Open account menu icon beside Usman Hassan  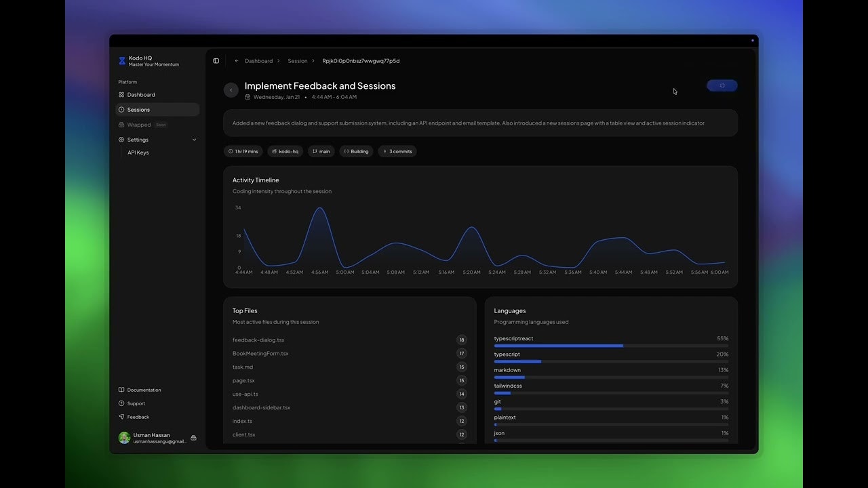[193, 438]
